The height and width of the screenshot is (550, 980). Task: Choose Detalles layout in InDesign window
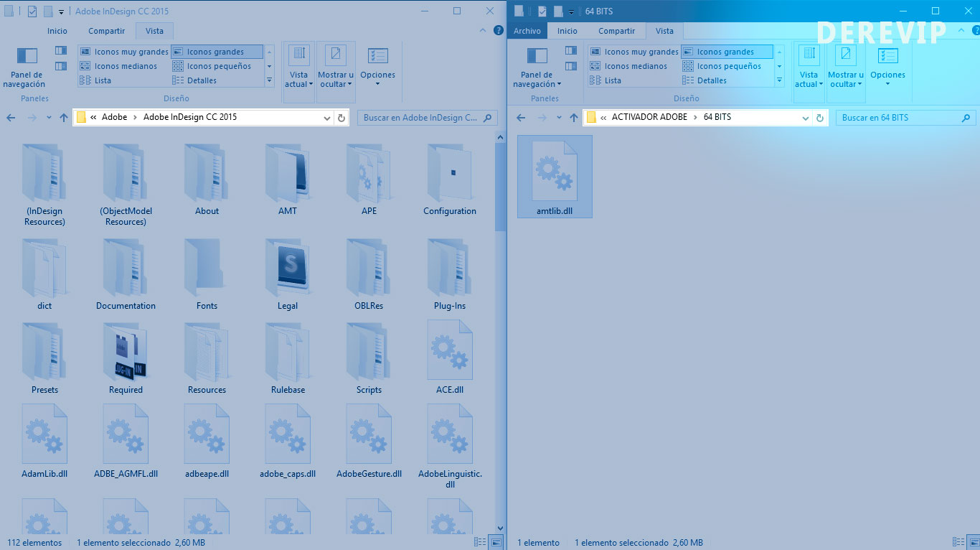pyautogui.click(x=194, y=80)
